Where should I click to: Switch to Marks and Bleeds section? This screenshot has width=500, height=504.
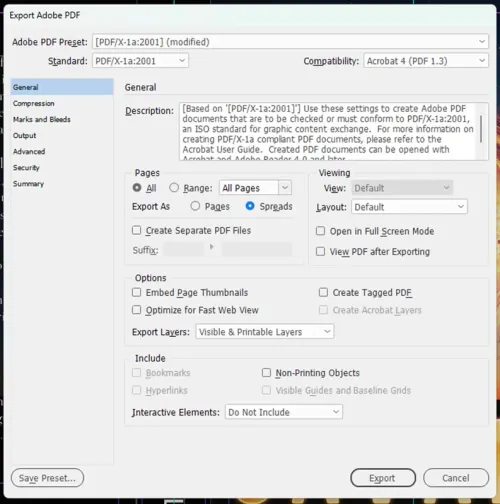[42, 119]
